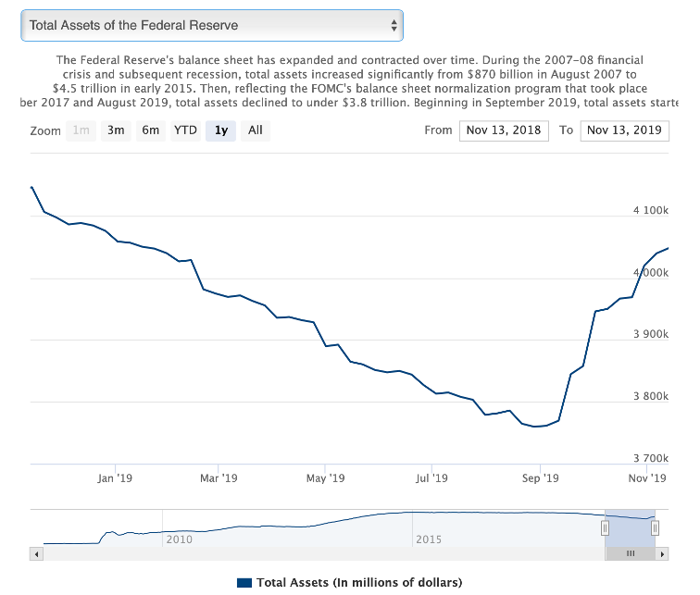
Task: Show All data with zoom button
Action: [x=256, y=130]
